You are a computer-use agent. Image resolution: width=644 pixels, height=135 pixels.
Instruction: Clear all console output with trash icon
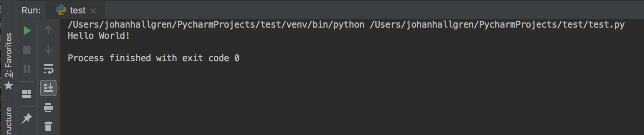(48, 126)
